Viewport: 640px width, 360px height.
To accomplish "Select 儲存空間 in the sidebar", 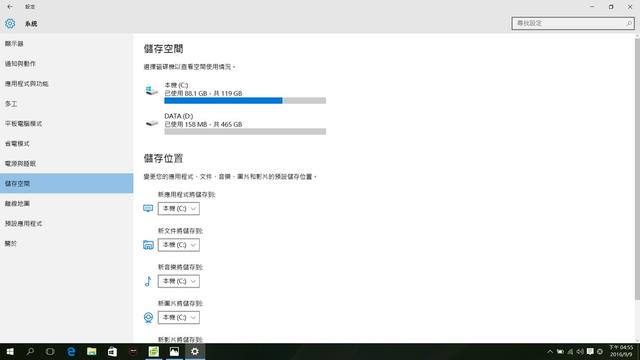I will point(67,183).
